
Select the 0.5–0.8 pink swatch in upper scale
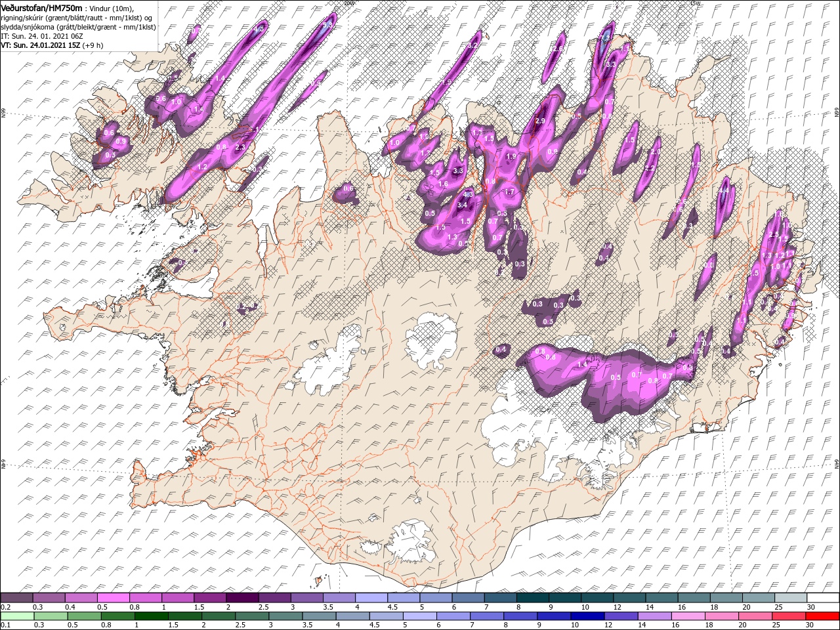(113, 598)
